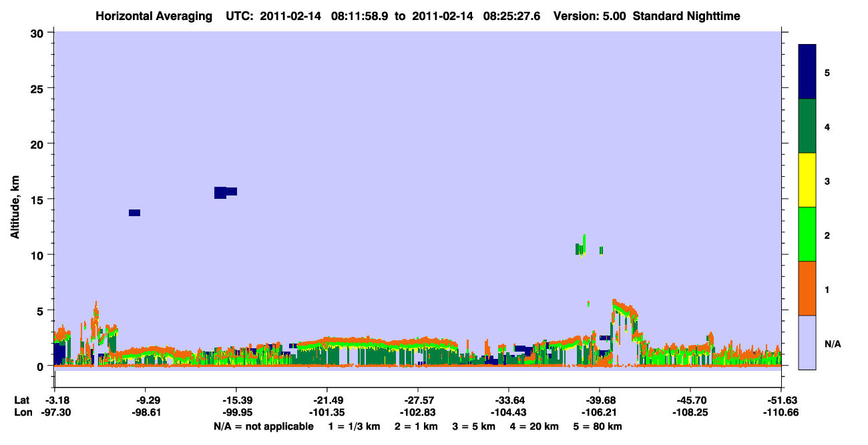The height and width of the screenshot is (445, 868).
Task: Click the 'Lon' row label
Action: click(x=22, y=412)
